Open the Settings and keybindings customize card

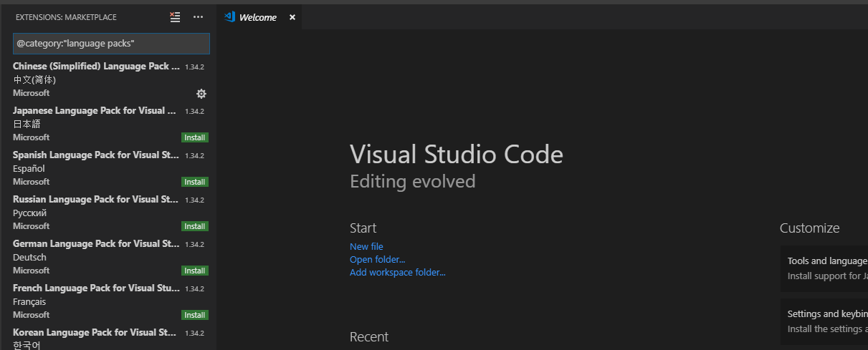[x=824, y=321]
